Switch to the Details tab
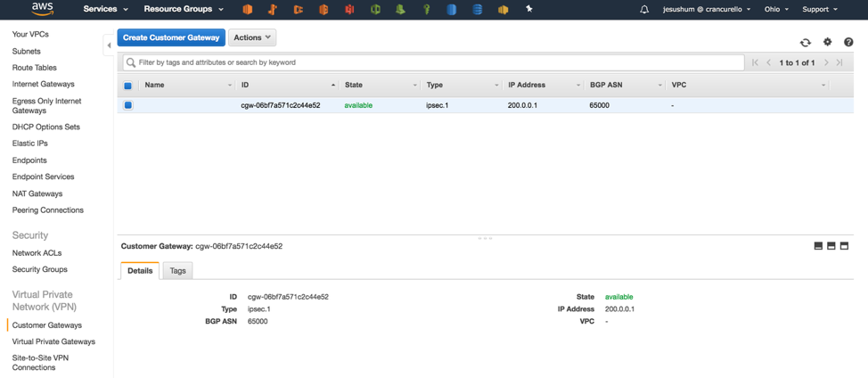868x378 pixels. [x=140, y=271]
